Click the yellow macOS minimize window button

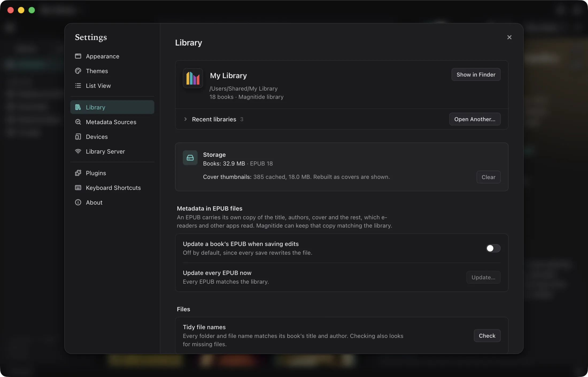21,10
